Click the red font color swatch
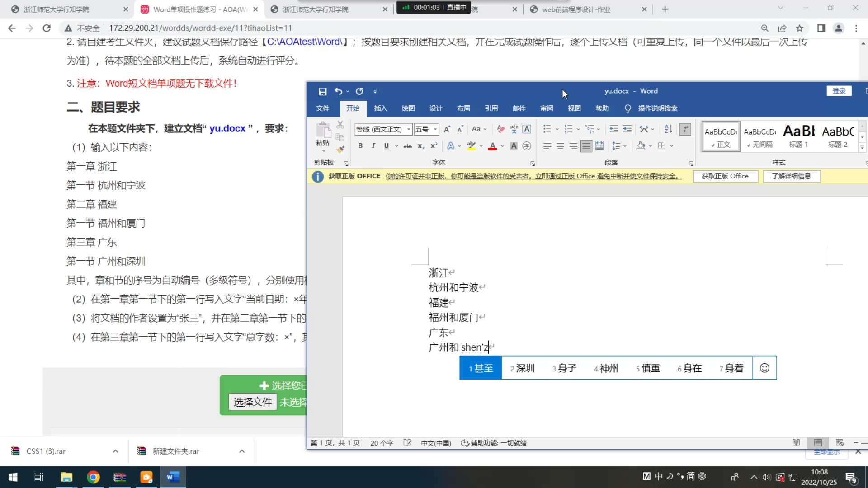This screenshot has height=488, width=868. coord(493,146)
